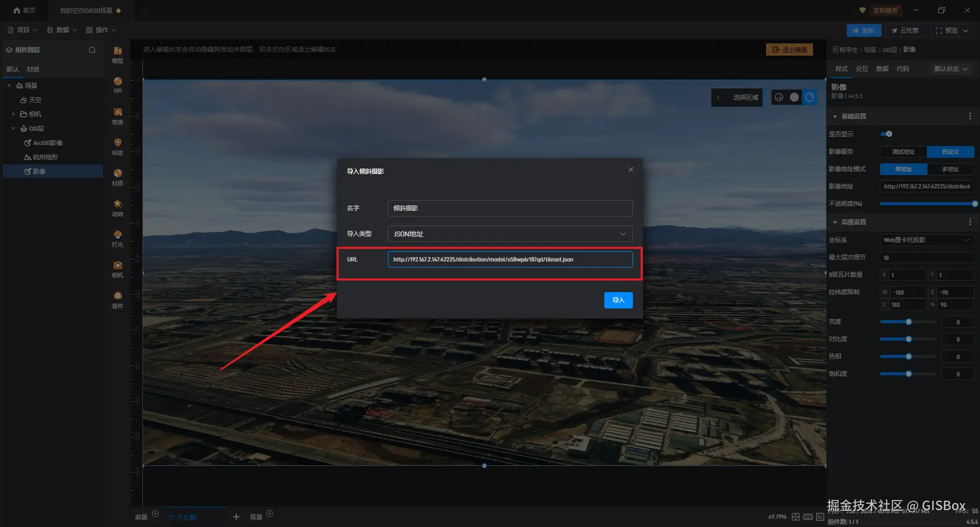Open the 相机 camera icon in the vertical toolbar
The height and width of the screenshot is (527, 980).
pyautogui.click(x=117, y=269)
